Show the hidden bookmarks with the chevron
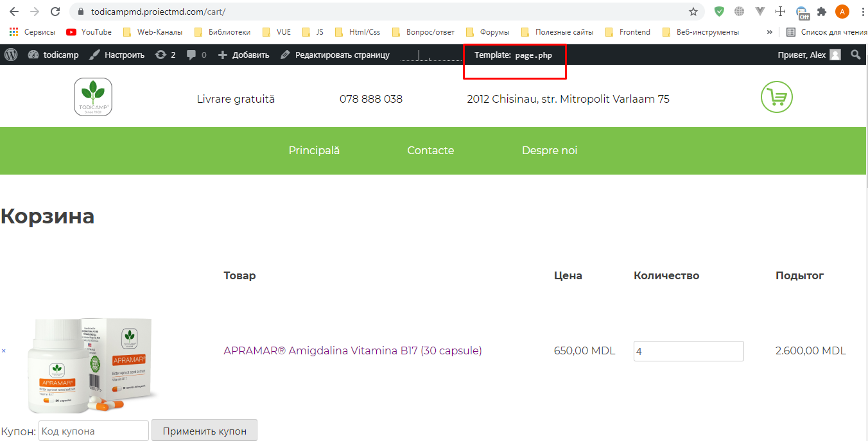868x441 pixels. coord(769,32)
